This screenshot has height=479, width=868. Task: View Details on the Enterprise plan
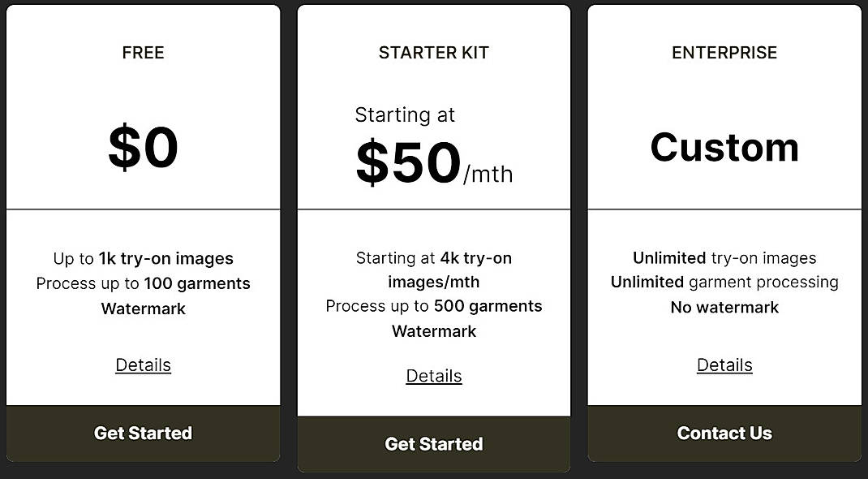pos(724,365)
